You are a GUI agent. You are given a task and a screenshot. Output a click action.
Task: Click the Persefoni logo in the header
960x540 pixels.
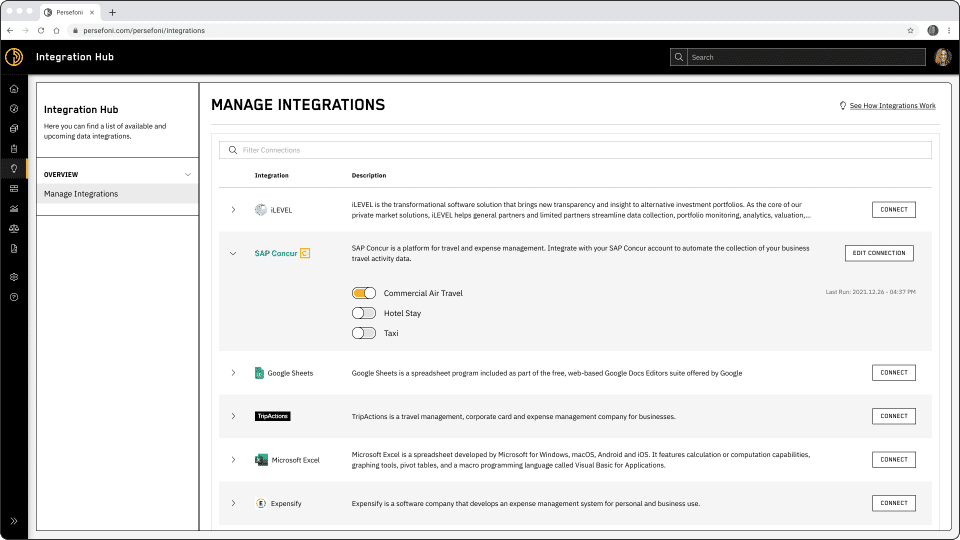point(14,57)
